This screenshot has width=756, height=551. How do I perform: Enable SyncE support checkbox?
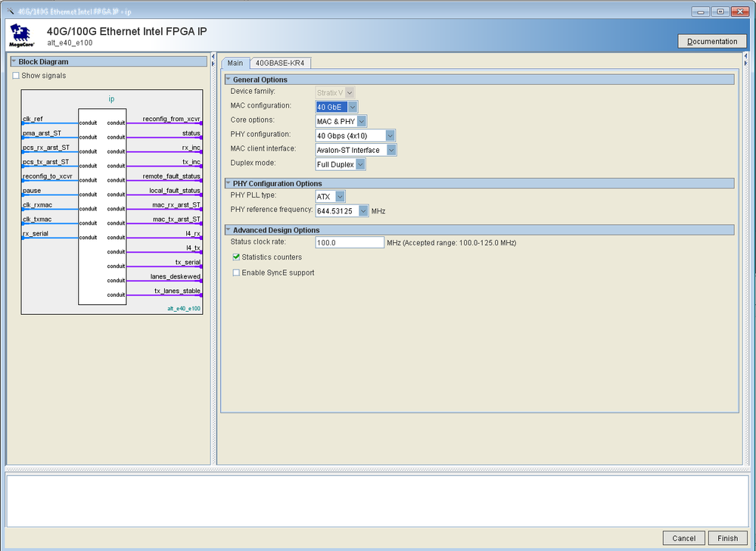(x=236, y=272)
